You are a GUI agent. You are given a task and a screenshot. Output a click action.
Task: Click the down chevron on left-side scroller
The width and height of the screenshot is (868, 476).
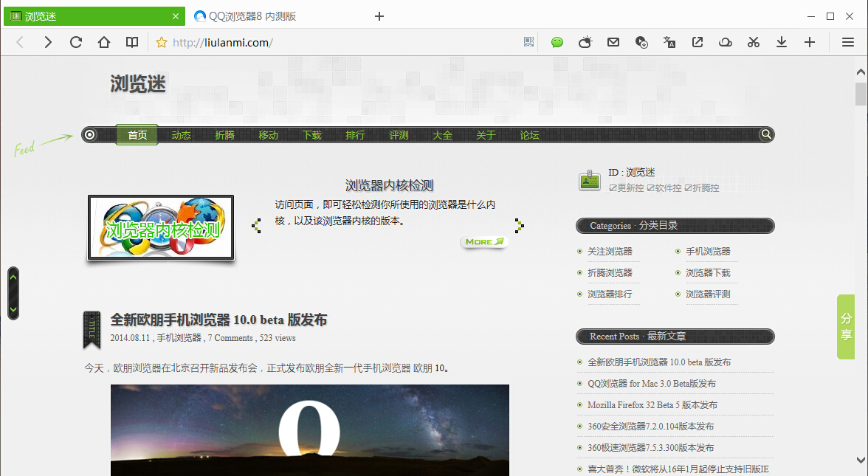click(13, 308)
